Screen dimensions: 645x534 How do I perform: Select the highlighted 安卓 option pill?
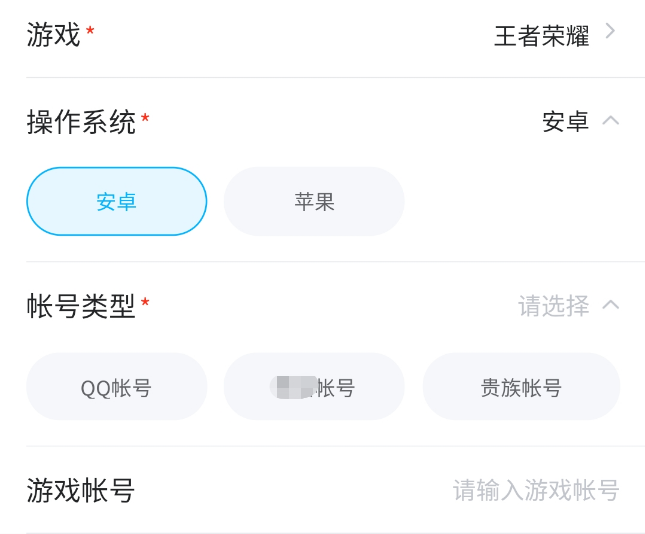point(116,201)
